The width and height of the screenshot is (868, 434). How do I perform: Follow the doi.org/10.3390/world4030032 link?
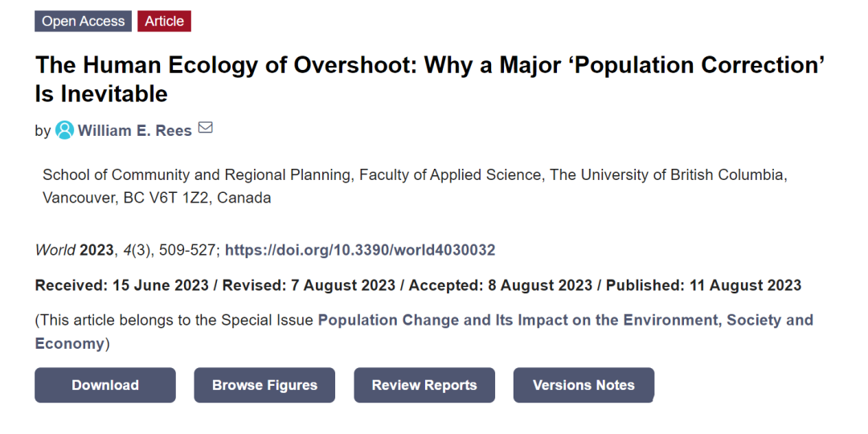tap(360, 250)
